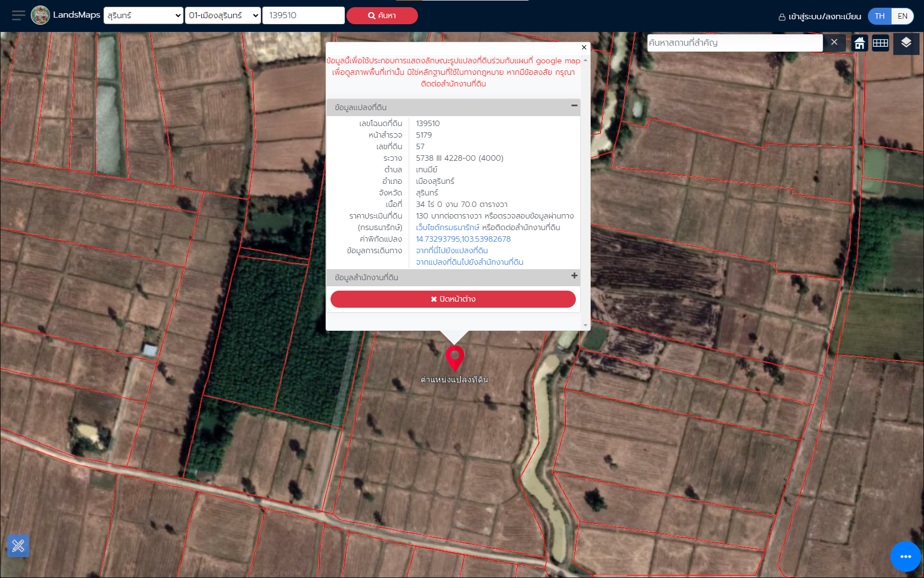The height and width of the screenshot is (578, 924).
Task: Open the 01-เมืองสุรินทร์ district dropdown
Action: [223, 15]
